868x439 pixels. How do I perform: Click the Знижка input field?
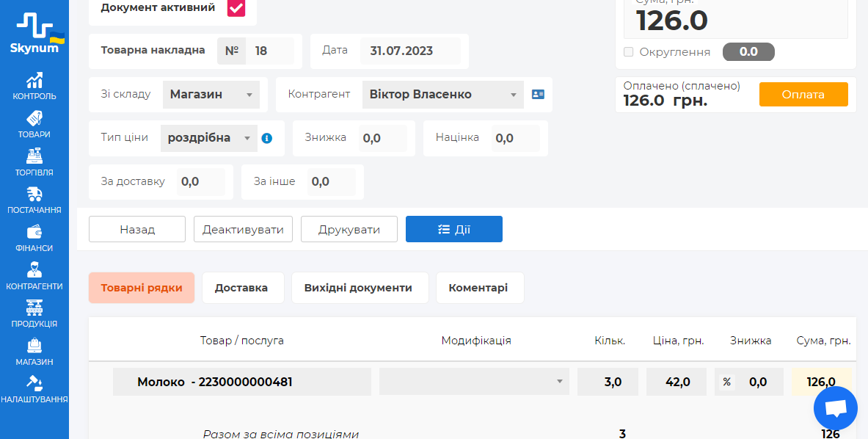tap(382, 138)
